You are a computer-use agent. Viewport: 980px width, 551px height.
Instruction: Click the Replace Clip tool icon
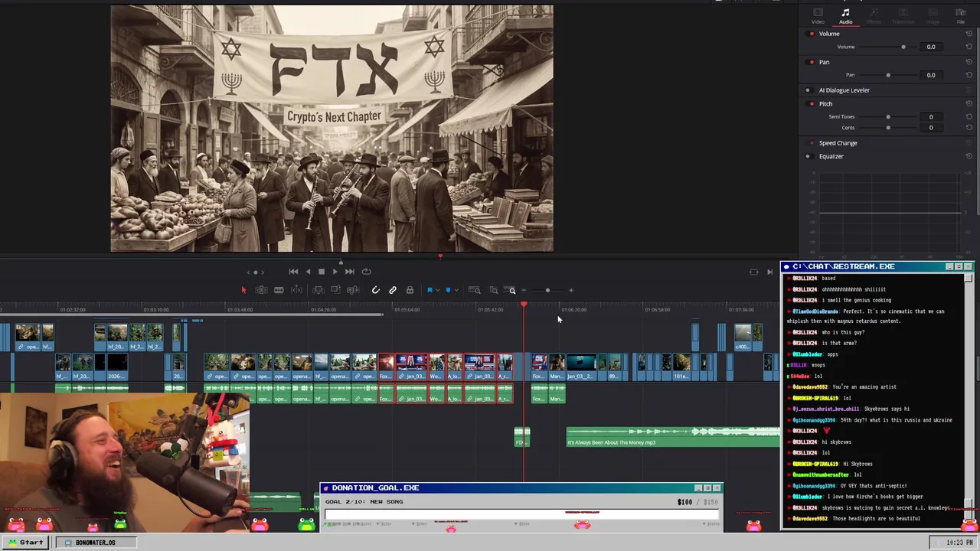[353, 290]
